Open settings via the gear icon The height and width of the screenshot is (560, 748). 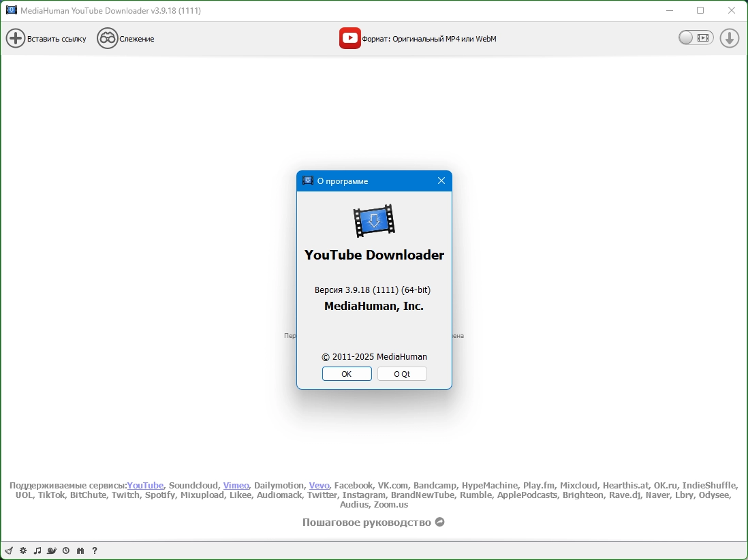click(x=23, y=550)
